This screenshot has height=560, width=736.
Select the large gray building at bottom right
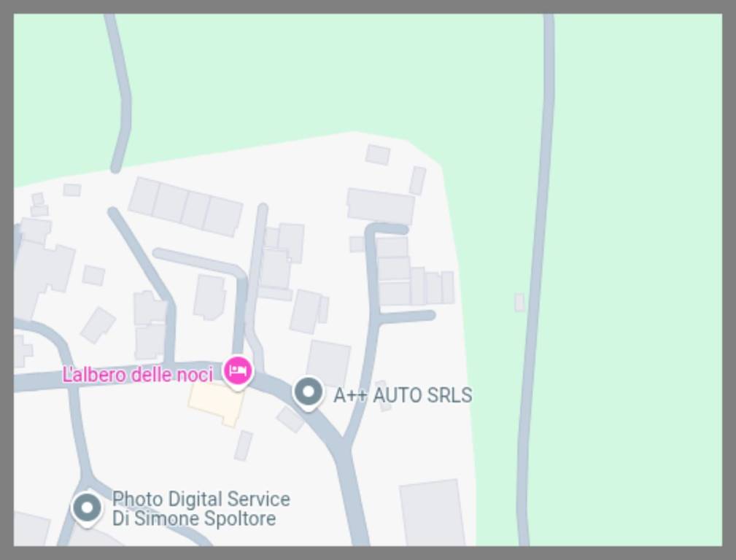click(433, 513)
